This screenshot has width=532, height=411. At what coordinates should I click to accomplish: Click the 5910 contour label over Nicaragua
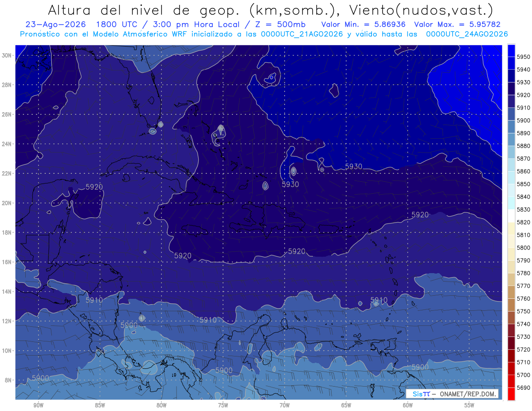(x=94, y=300)
